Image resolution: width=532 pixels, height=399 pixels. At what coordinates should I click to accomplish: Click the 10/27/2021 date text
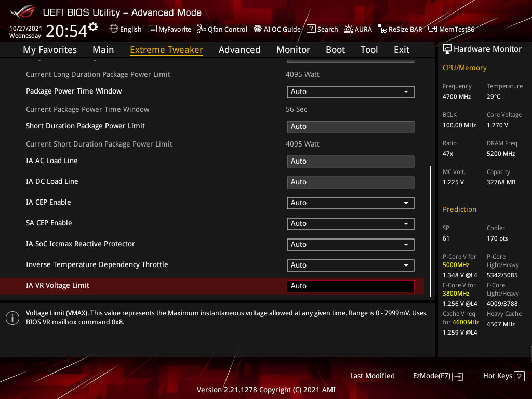(26, 28)
